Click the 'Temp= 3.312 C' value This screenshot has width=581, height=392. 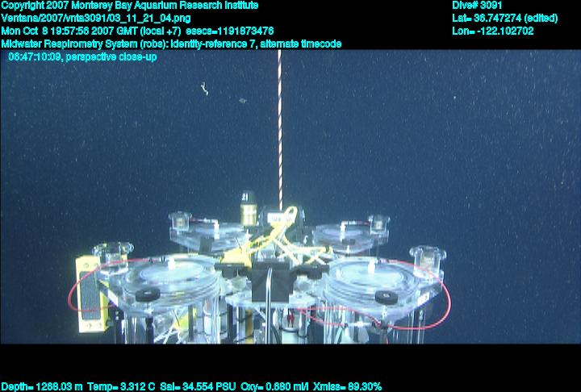click(x=121, y=387)
